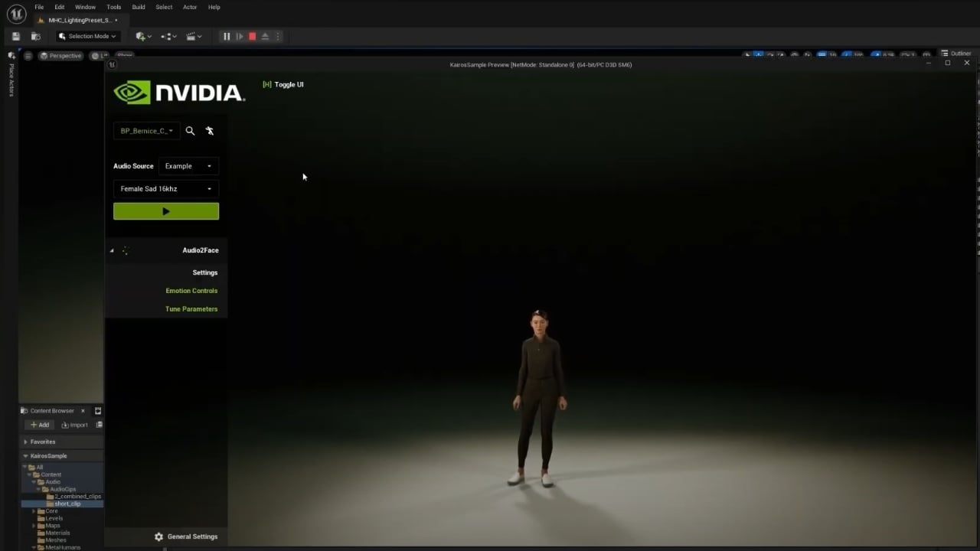Image resolution: width=980 pixels, height=551 pixels.
Task: Switch the viewport Perspective mode
Action: 60,56
